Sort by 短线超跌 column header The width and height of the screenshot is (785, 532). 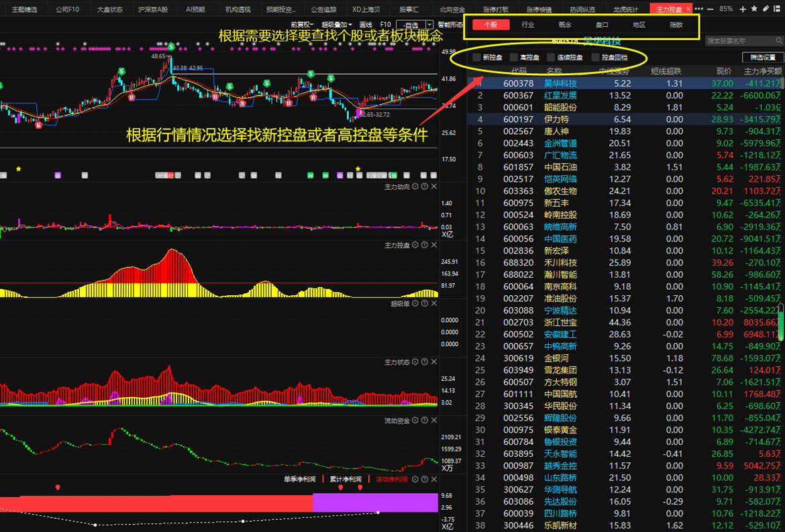(666, 71)
